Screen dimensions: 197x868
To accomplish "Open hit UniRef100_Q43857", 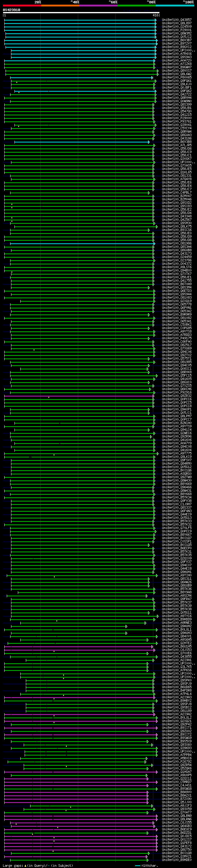I will (176, 20).
